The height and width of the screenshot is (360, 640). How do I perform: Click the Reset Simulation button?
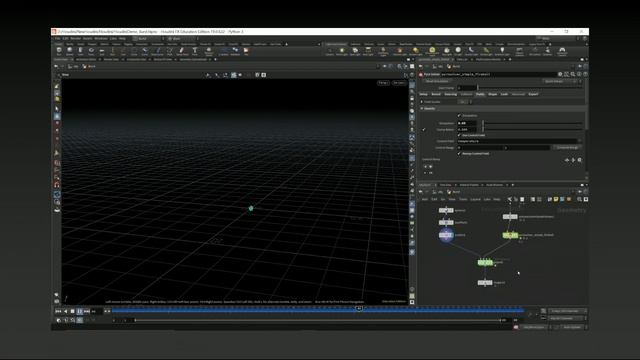[x=437, y=81]
